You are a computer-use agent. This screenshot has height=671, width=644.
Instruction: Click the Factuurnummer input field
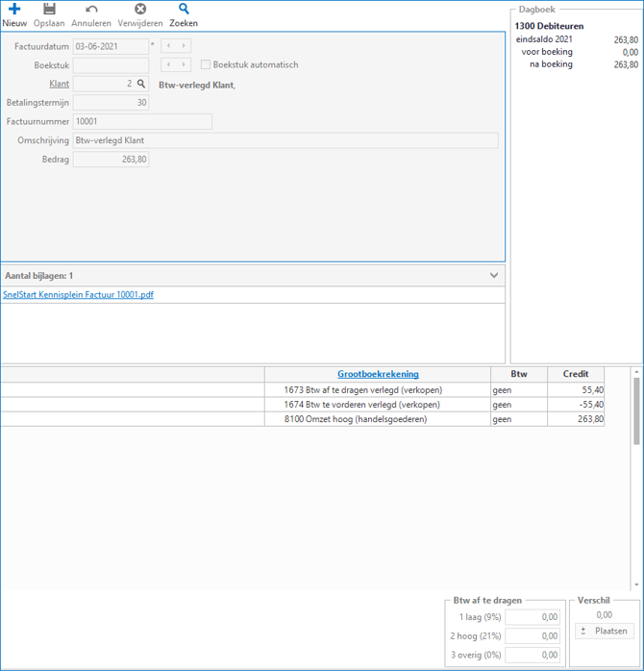coord(142,122)
